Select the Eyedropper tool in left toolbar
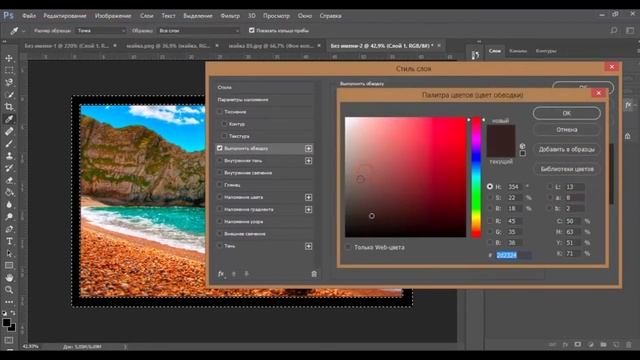640x360 pixels. pos(9,119)
